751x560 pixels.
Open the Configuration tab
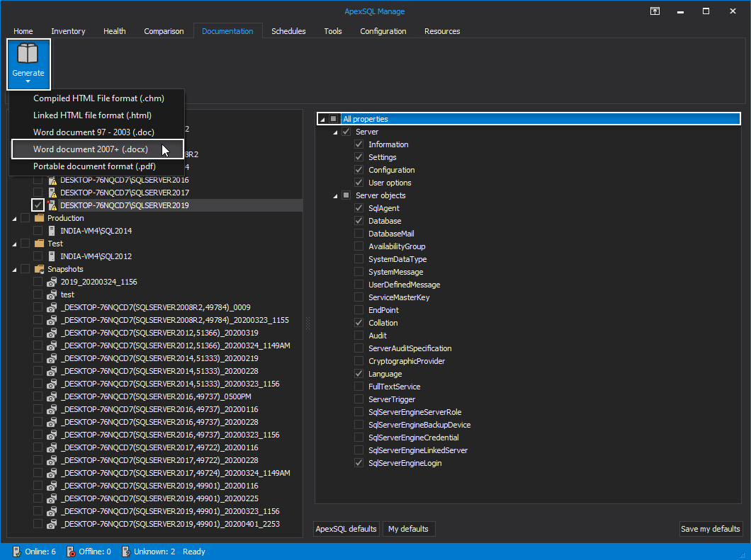[383, 31]
